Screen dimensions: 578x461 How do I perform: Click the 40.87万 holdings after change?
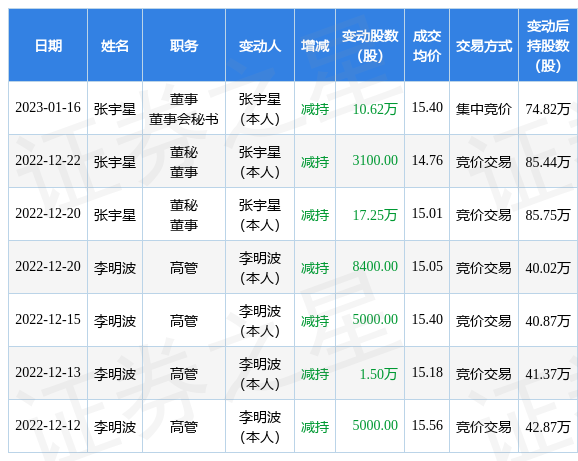(548, 321)
